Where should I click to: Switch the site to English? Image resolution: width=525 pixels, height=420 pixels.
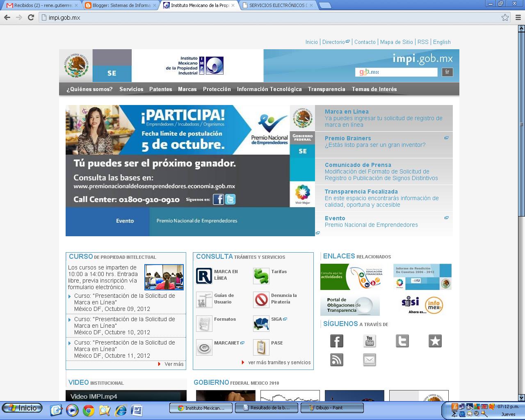(x=442, y=42)
